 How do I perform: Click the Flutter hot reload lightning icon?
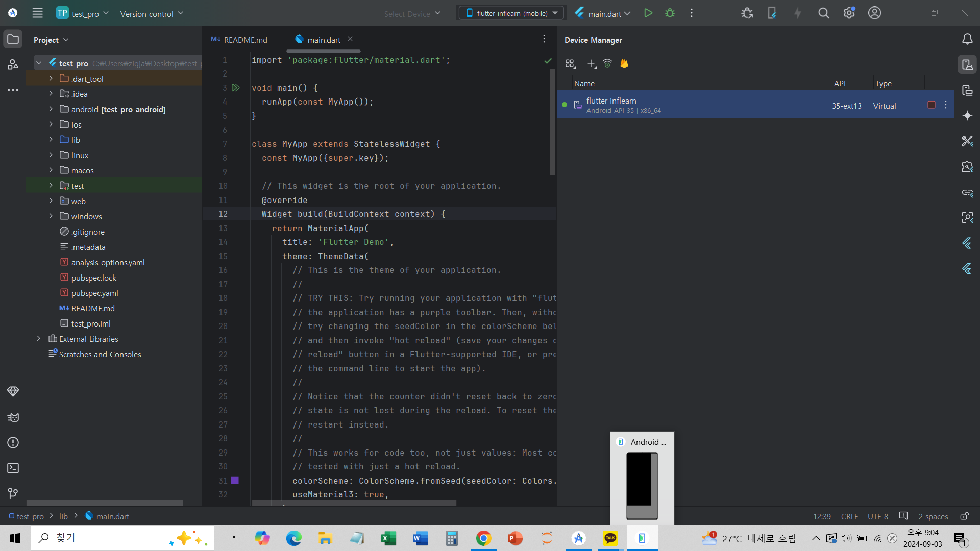798,13
